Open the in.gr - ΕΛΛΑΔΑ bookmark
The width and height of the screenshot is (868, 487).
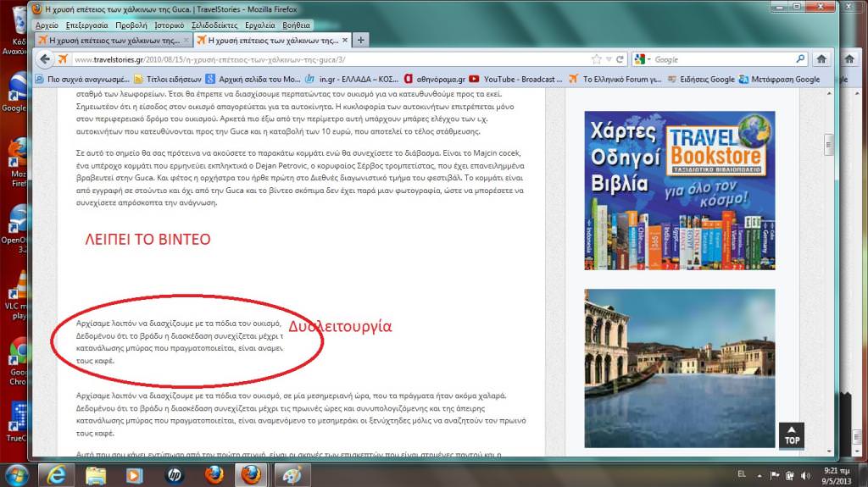click(x=352, y=79)
